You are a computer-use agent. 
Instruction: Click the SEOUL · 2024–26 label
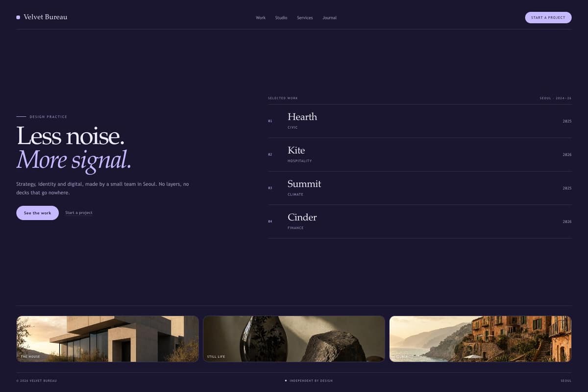556,98
